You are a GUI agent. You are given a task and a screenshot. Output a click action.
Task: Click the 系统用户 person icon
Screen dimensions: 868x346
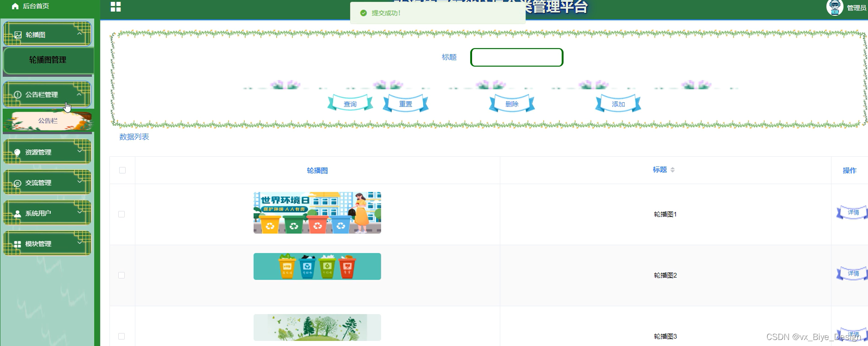(18, 213)
